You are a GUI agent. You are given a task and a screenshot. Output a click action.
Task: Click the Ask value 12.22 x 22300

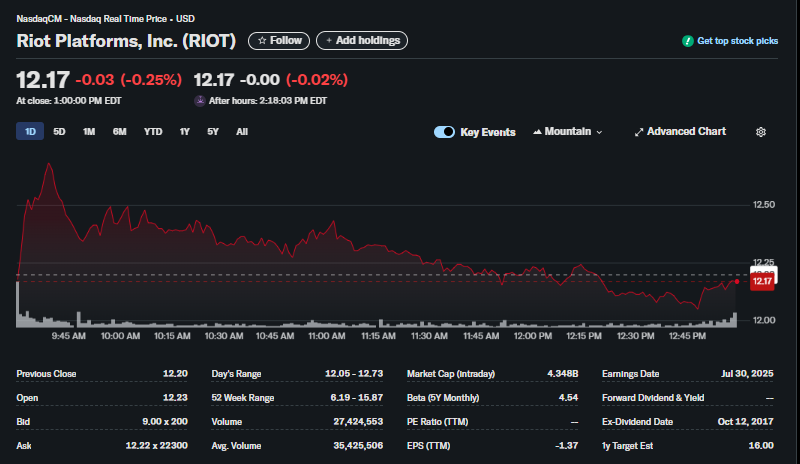point(157,446)
